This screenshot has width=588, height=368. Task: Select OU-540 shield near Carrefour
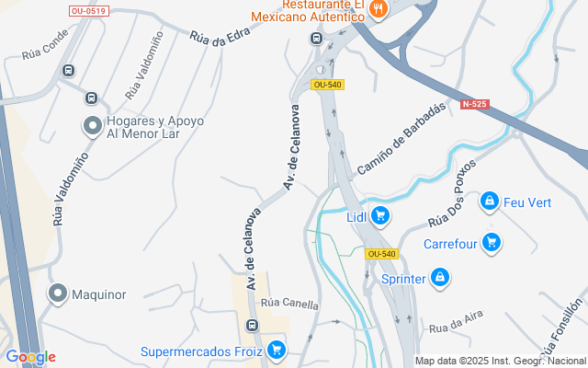click(x=381, y=254)
